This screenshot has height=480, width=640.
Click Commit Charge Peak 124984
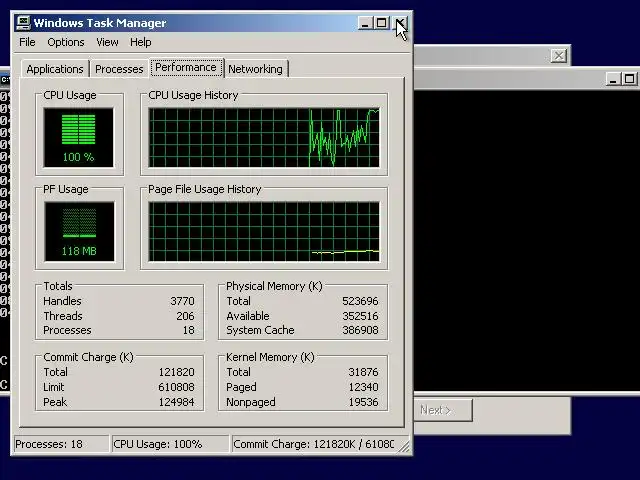(x=176, y=402)
